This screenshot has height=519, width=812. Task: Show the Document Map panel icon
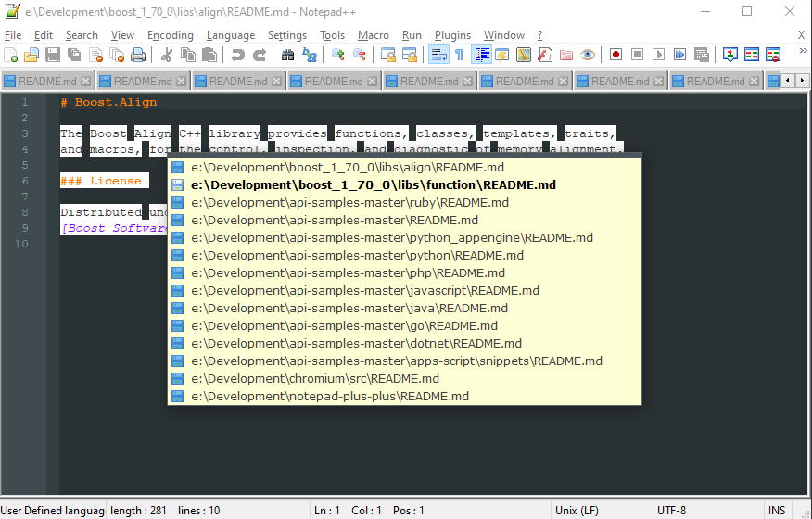coord(524,55)
